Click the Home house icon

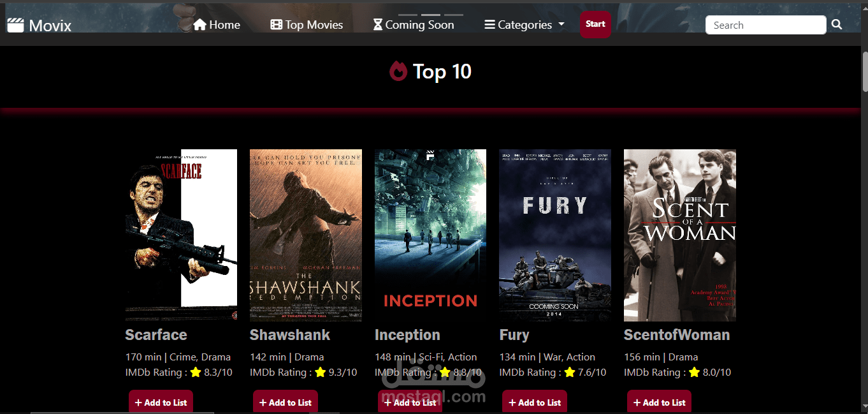point(200,24)
